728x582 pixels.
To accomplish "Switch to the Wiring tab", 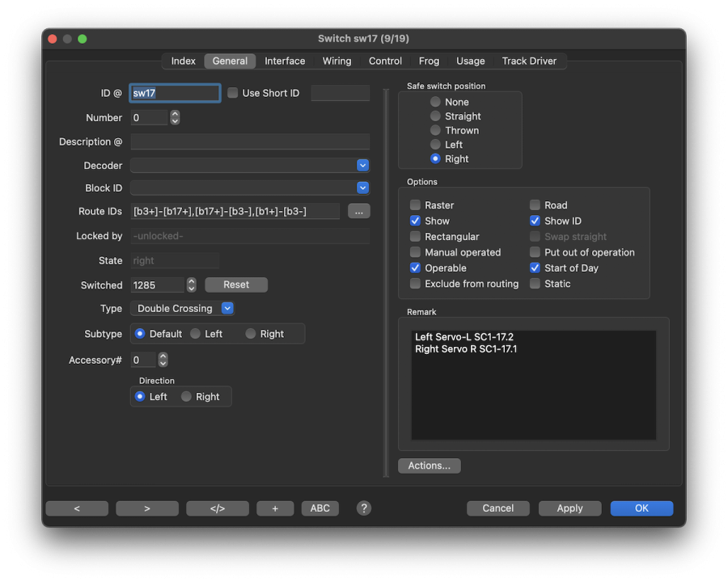I will (x=336, y=61).
